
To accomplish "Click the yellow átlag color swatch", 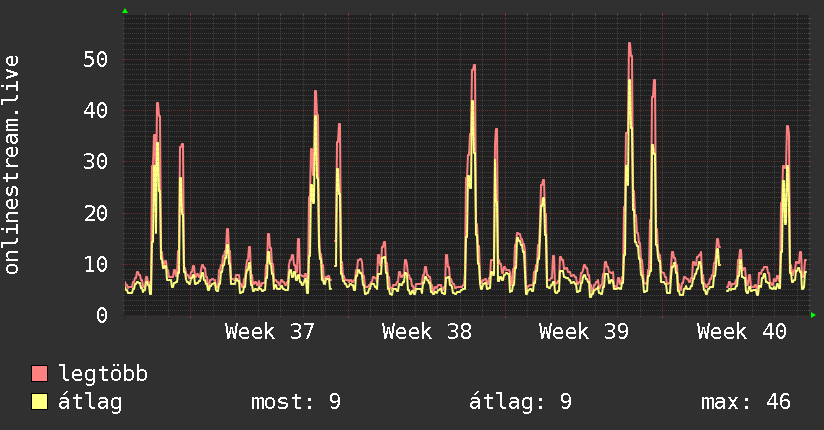I will click(39, 402).
